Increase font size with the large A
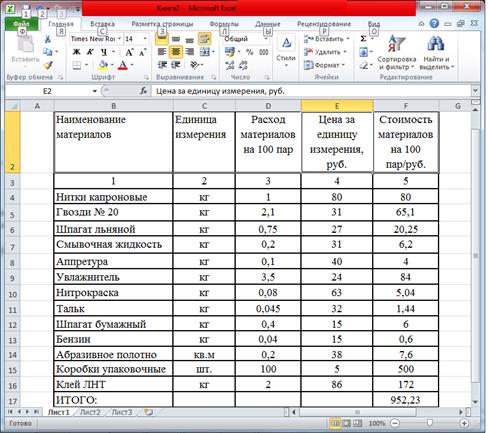490x433 pixels. [x=129, y=52]
